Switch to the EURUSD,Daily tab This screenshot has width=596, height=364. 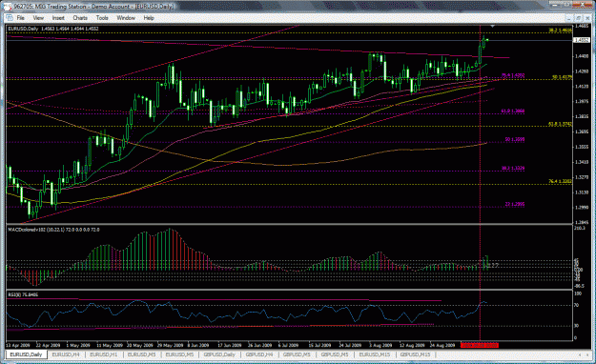point(26,354)
